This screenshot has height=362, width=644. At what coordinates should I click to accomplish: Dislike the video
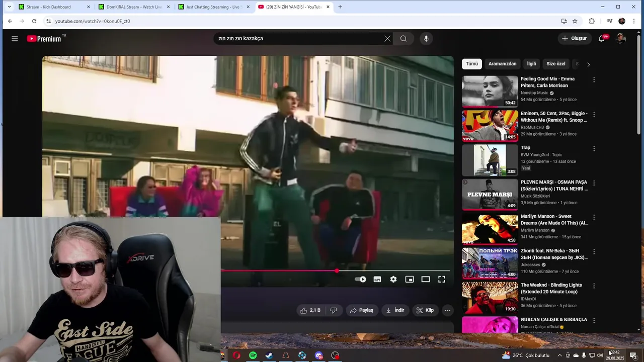[333, 310]
